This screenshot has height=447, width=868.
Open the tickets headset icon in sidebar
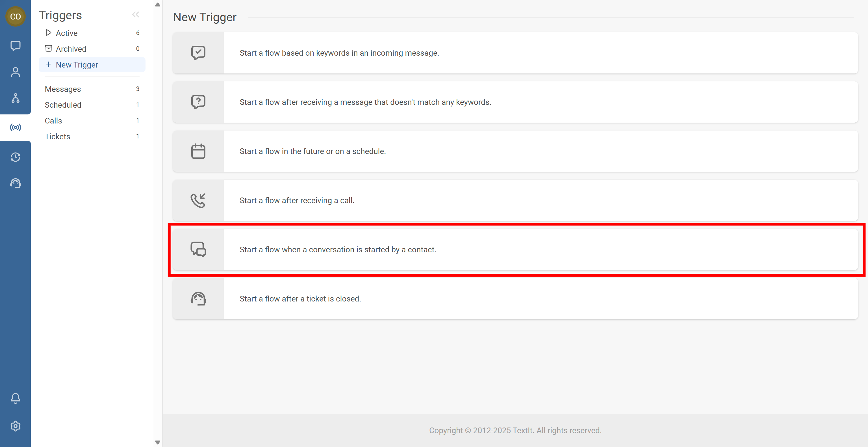pyautogui.click(x=15, y=183)
